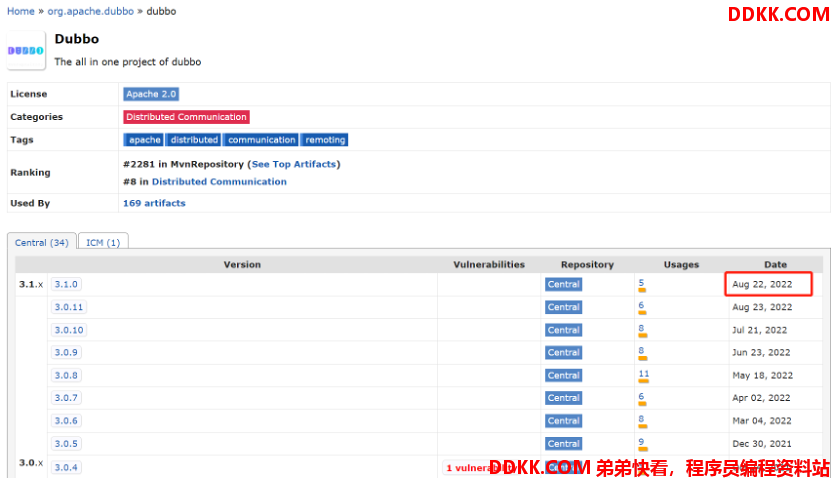Click the Dubbo logo thumbnail
Screen dimensions: 832x478
point(26,50)
